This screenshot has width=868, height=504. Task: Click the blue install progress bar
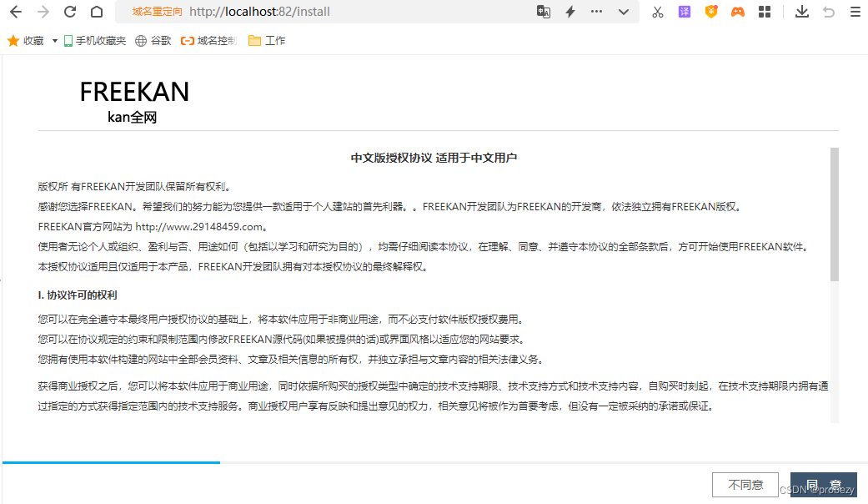(x=111, y=462)
